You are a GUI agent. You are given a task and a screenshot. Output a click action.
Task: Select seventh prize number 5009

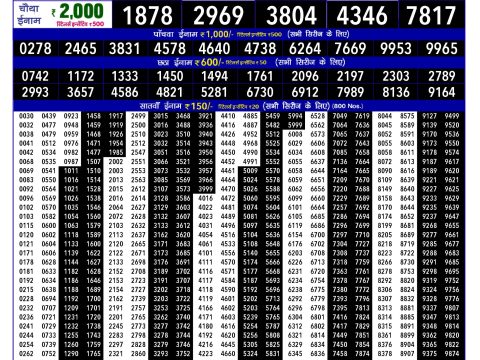coord(250,171)
